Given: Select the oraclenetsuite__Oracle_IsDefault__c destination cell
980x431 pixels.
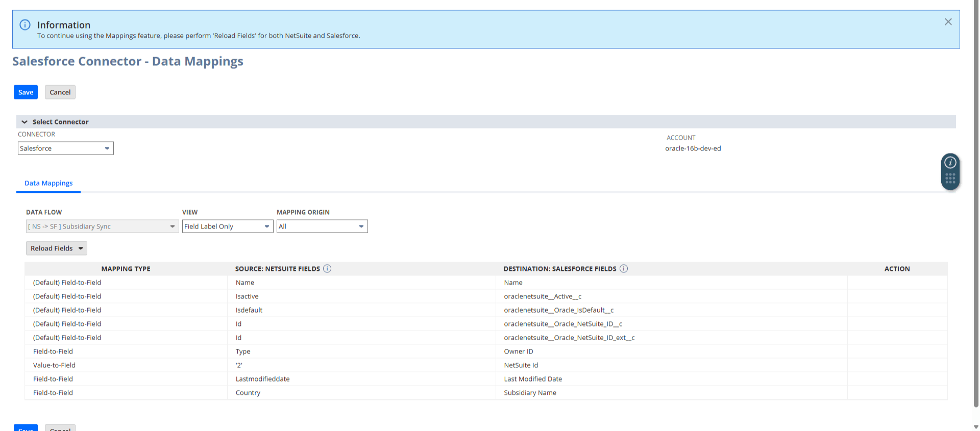Looking at the screenshot, I should [672, 310].
